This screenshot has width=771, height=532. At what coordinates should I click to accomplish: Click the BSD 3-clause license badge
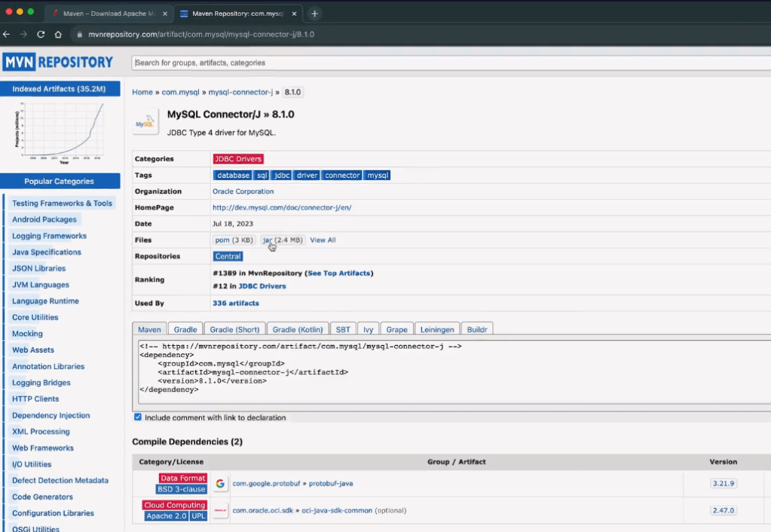182,489
